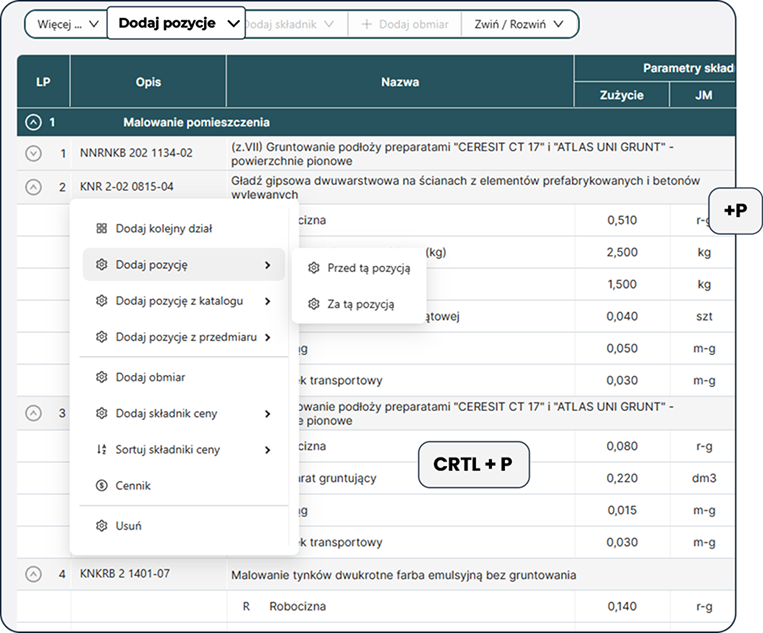The height and width of the screenshot is (633, 763).
Task: Click the gear icon next to Dodaj obmiar
Action: (101, 377)
